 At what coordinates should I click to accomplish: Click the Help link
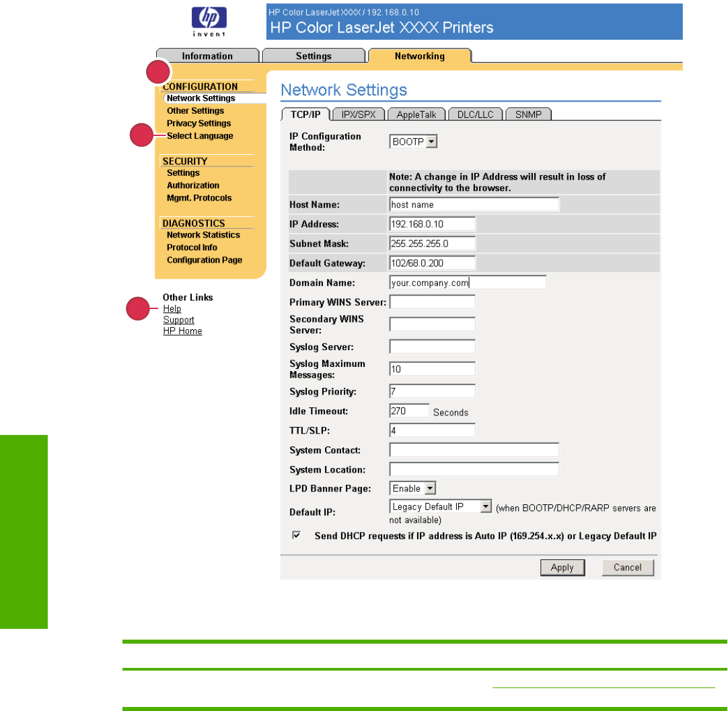tap(172, 308)
